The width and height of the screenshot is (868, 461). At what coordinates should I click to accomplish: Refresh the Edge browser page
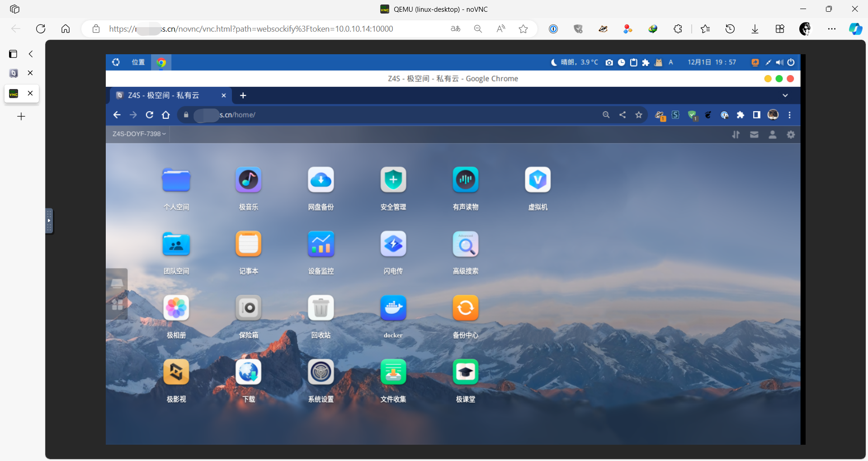pos(41,29)
